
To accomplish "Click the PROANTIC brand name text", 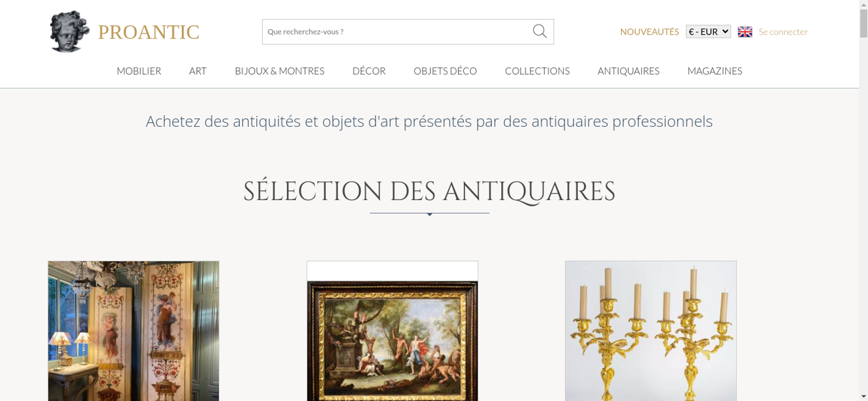I will tap(148, 32).
